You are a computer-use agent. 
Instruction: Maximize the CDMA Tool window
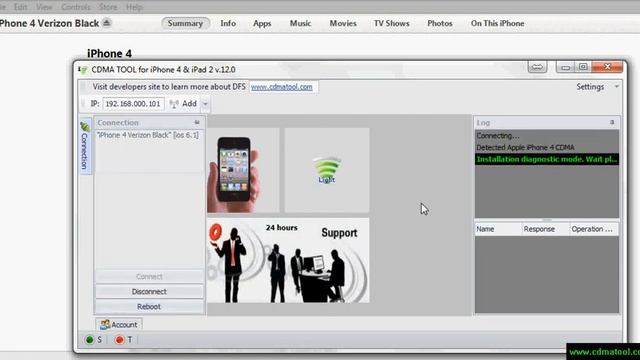[583, 67]
